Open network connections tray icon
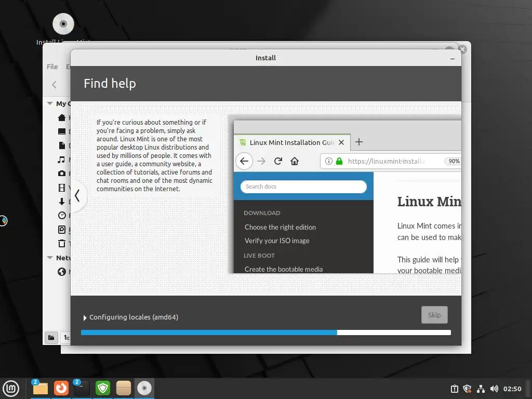The width and height of the screenshot is (532, 399). tap(481, 389)
